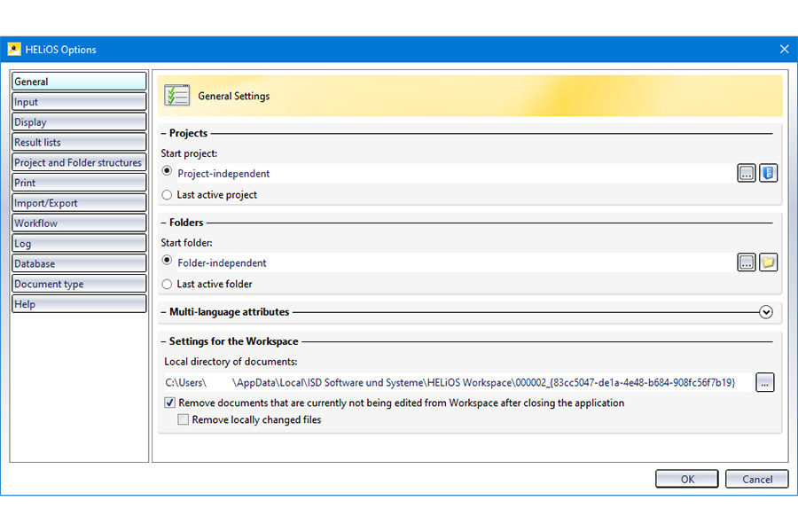Browse for the local directory of documents
Screen dimensions: 798x532
point(764,382)
